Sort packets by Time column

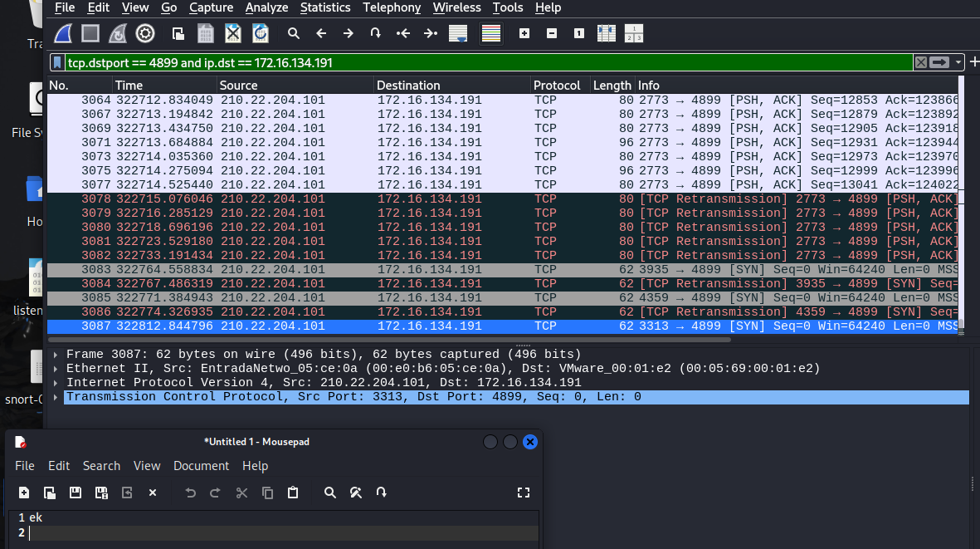[164, 86]
